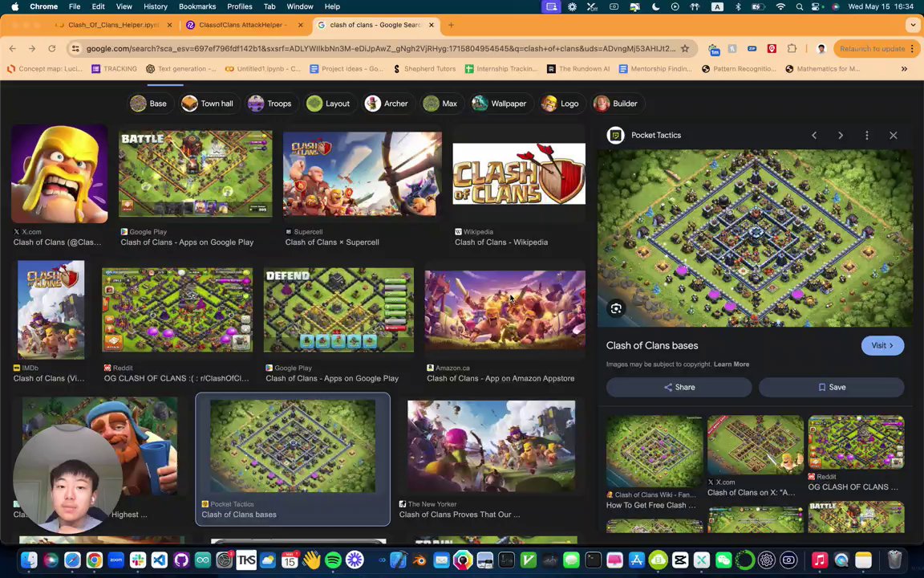Open a new tab with the plus button

(451, 25)
